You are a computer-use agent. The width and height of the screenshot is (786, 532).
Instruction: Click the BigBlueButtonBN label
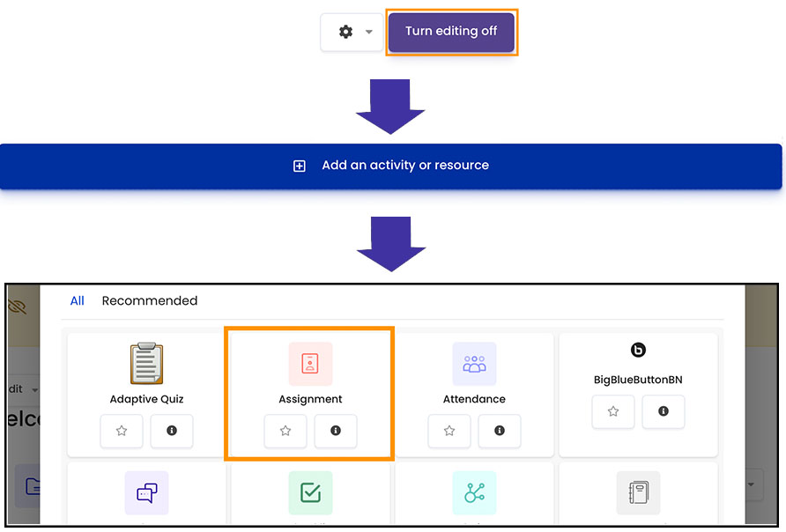[638, 380]
